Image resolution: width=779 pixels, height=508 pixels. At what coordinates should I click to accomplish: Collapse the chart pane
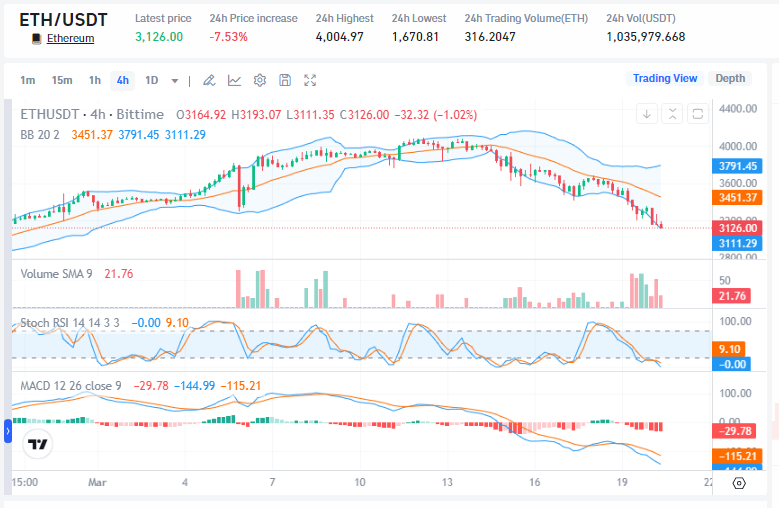click(672, 114)
